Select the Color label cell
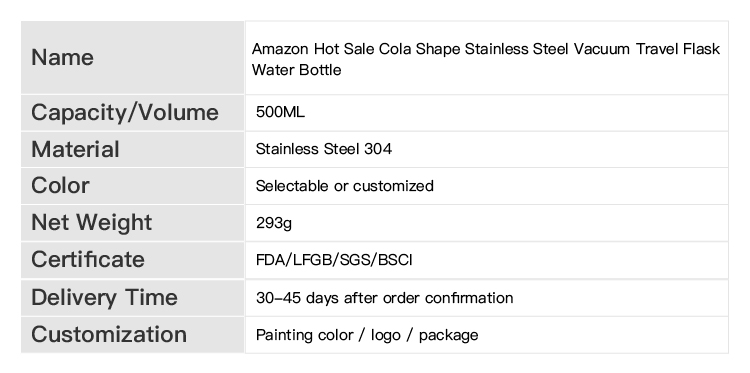Screen dimensions: 750x373 132,186
